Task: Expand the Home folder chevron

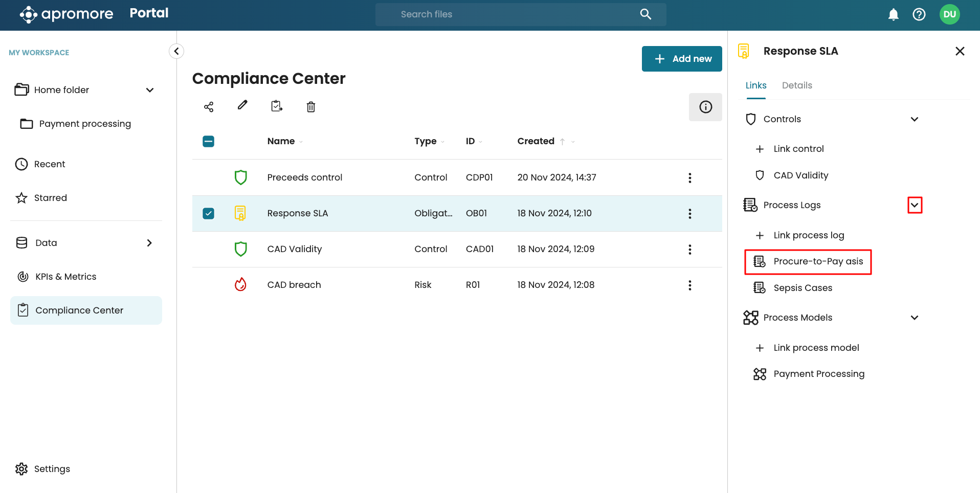Action: coord(150,90)
